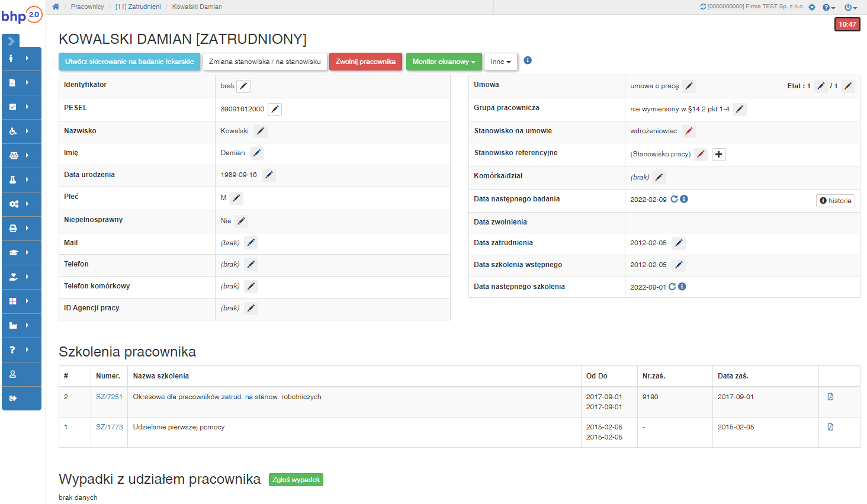Click the flask icon in sidebar
Viewport: 867px width, 504px height.
pyautogui.click(x=13, y=180)
